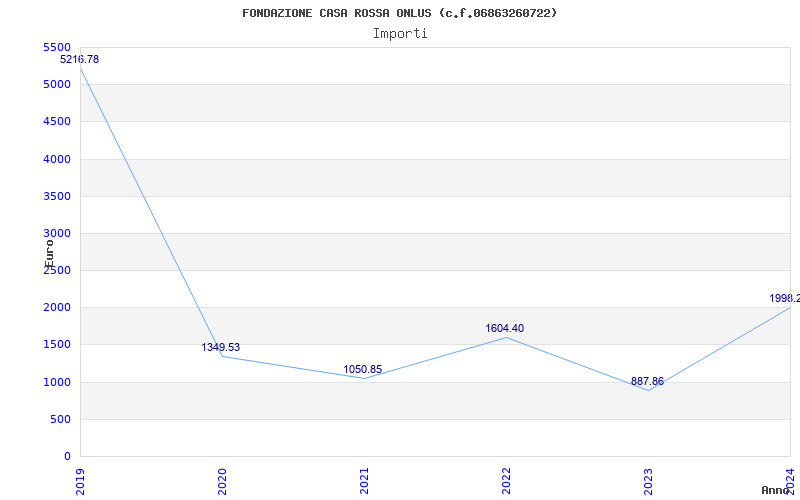The image size is (800, 500).
Task: Click the 5500 y-axis tick label
Action: point(57,47)
